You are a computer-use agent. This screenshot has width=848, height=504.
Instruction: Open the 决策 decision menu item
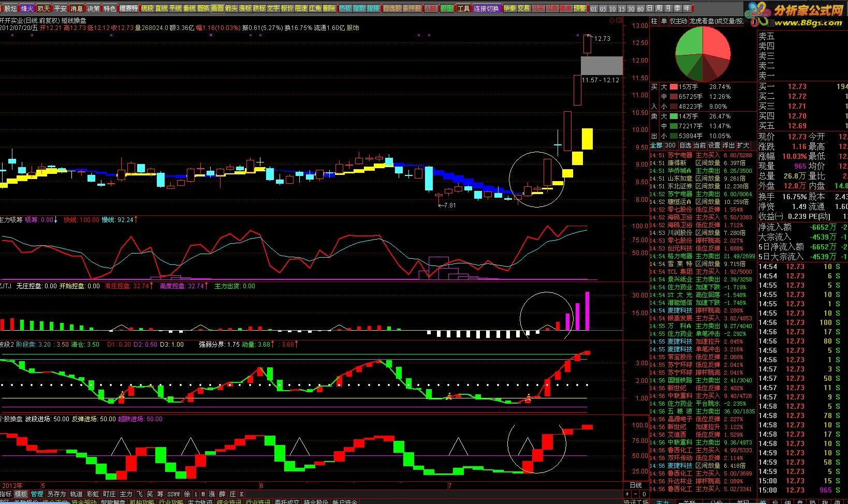(93, 8)
